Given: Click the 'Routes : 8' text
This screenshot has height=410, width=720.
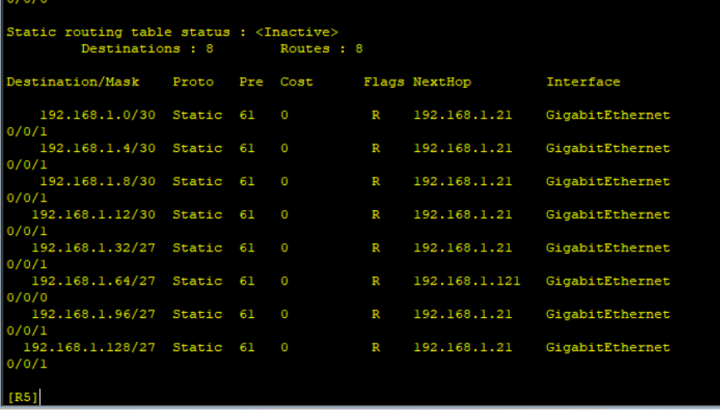Looking at the screenshot, I should [x=321, y=49].
